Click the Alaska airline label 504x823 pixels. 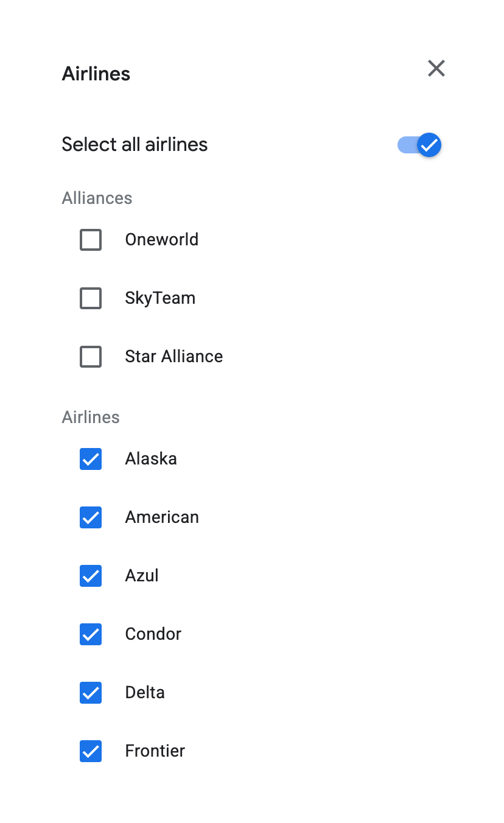point(151,458)
